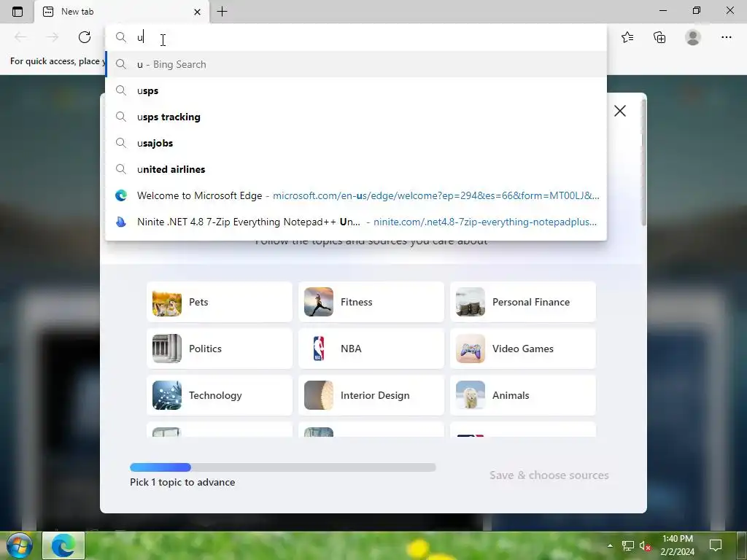Open the user profile avatar
The width and height of the screenshot is (747, 560).
693,37
